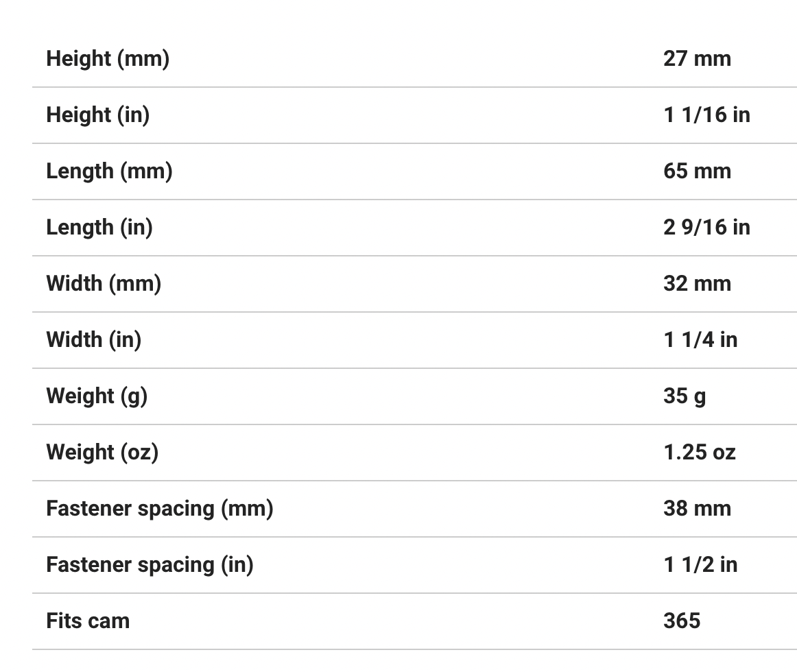Click the Height (mm) label

108,59
